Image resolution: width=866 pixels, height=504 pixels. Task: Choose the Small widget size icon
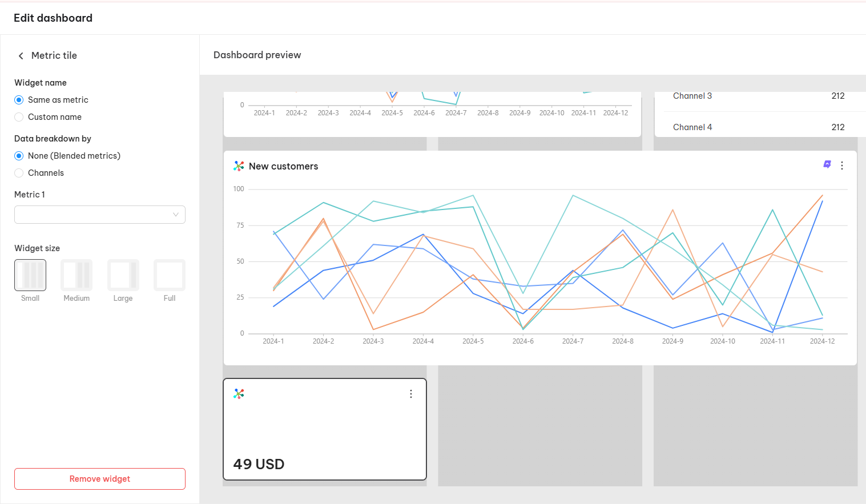click(30, 275)
